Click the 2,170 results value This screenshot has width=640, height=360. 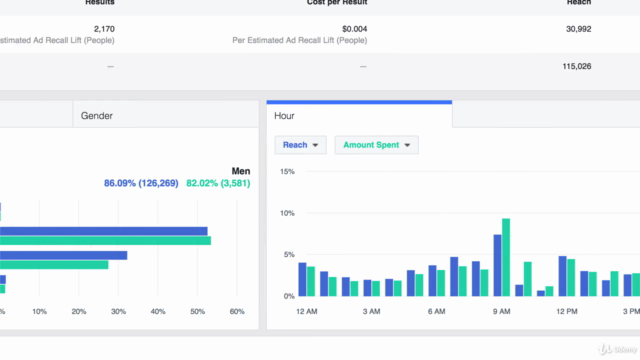point(104,29)
